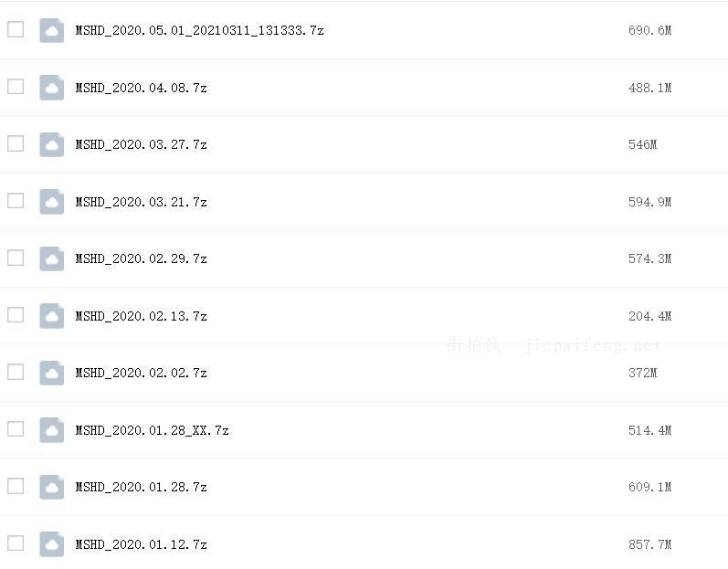This screenshot has width=728, height=569.
Task: Click the filename MSHD_2020.02.02.7z
Action: pos(141,374)
